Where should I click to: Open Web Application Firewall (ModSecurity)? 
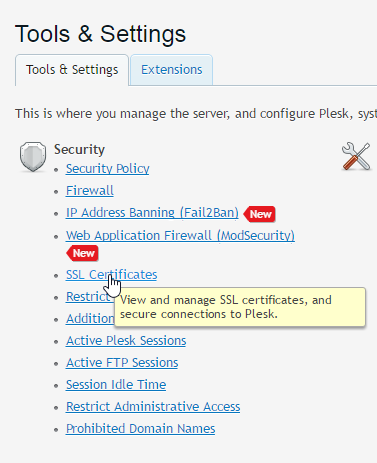coord(180,236)
